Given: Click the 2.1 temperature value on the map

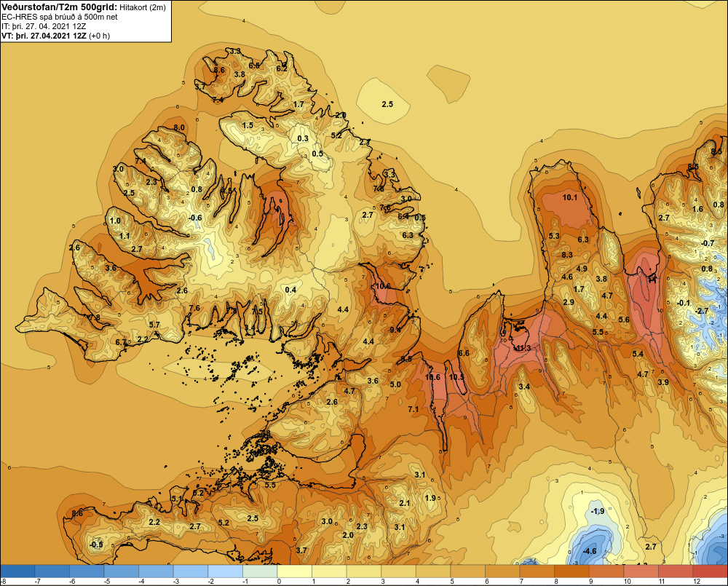Looking at the screenshot, I should click(x=404, y=503).
